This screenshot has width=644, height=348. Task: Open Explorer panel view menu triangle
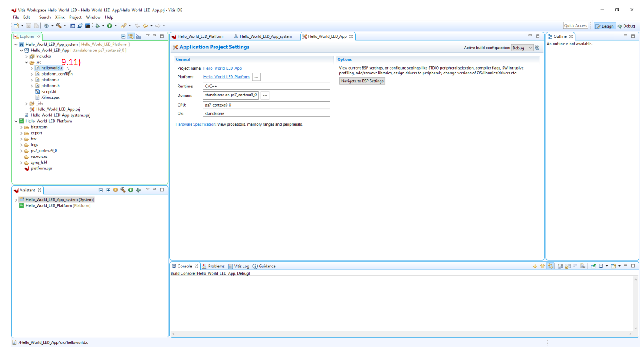(147, 36)
